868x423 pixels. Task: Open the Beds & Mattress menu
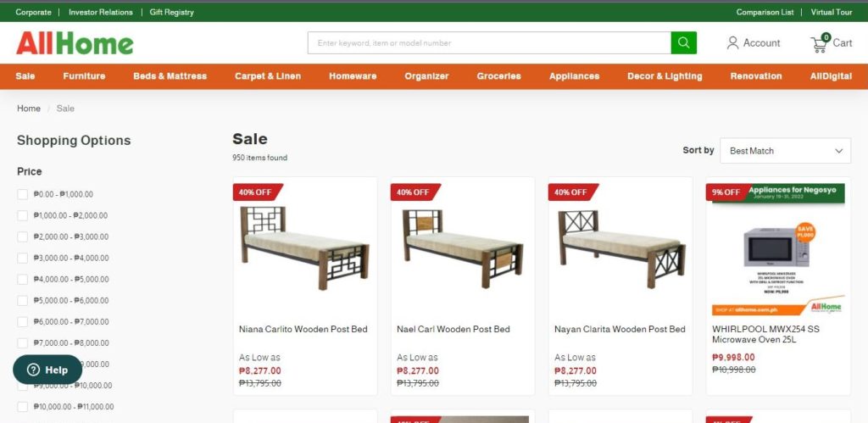(x=170, y=76)
